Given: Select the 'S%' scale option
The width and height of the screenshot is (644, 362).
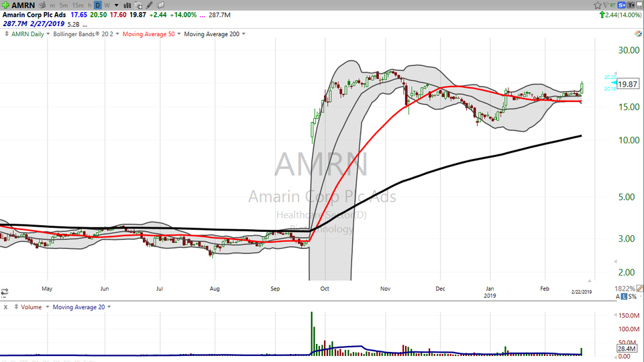Looking at the screenshot, I should (632, 296).
